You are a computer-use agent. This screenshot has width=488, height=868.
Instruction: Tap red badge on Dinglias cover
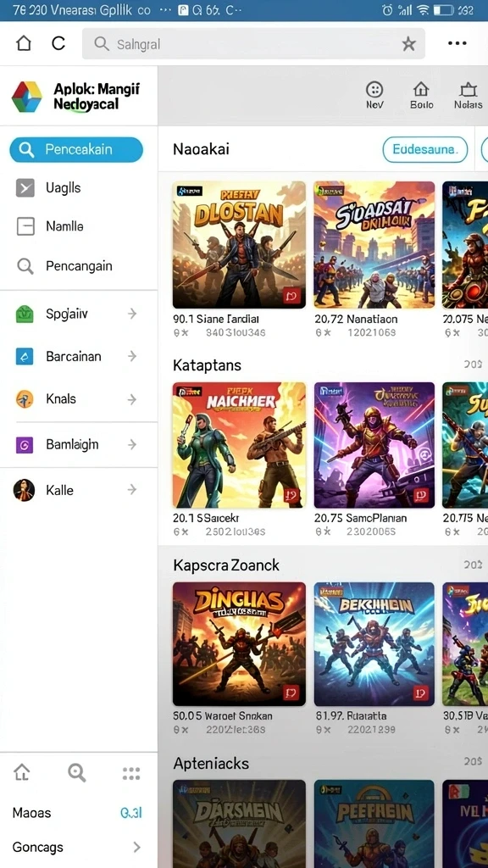[x=291, y=693]
